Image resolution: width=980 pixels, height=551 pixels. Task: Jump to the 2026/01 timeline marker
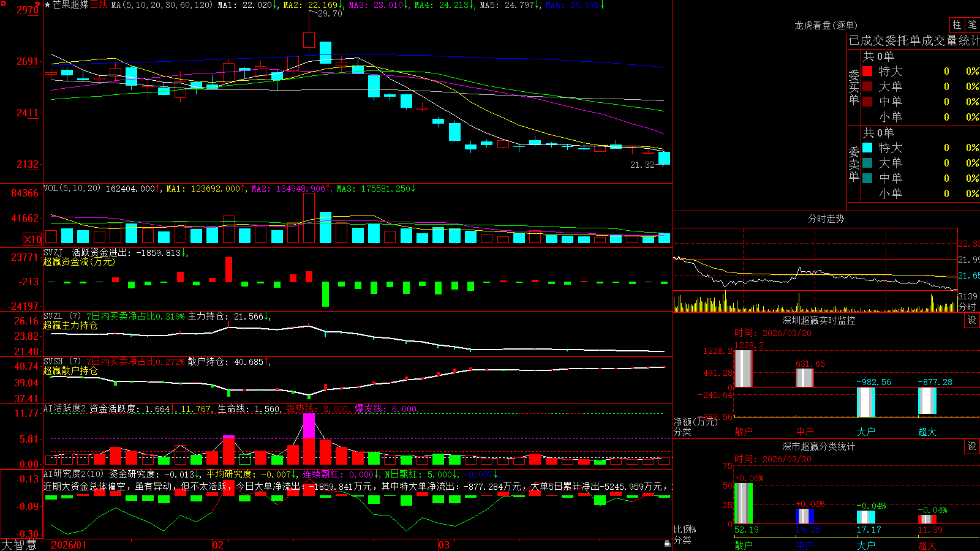[69, 545]
